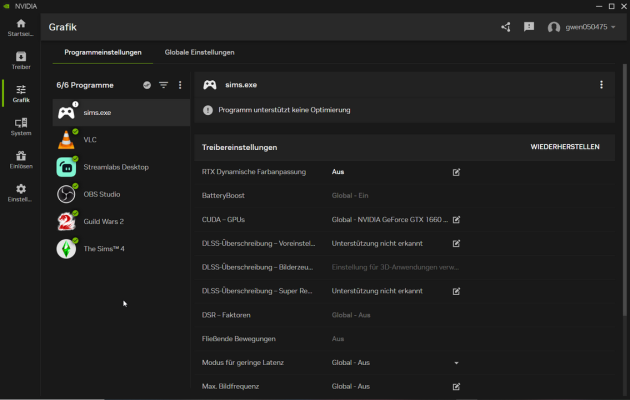Viewport: 630px width, 400px height.
Task: Click the optimization status filter icon
Action: [x=147, y=85]
